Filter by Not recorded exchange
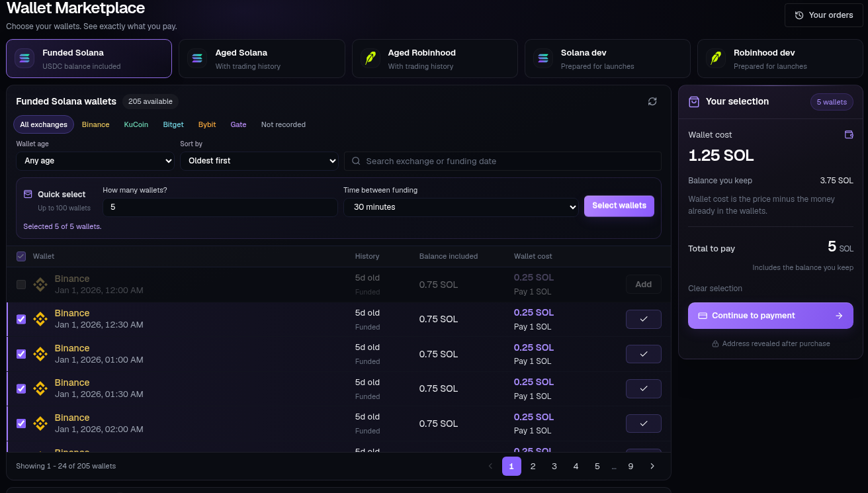The width and height of the screenshot is (868, 493). [283, 124]
